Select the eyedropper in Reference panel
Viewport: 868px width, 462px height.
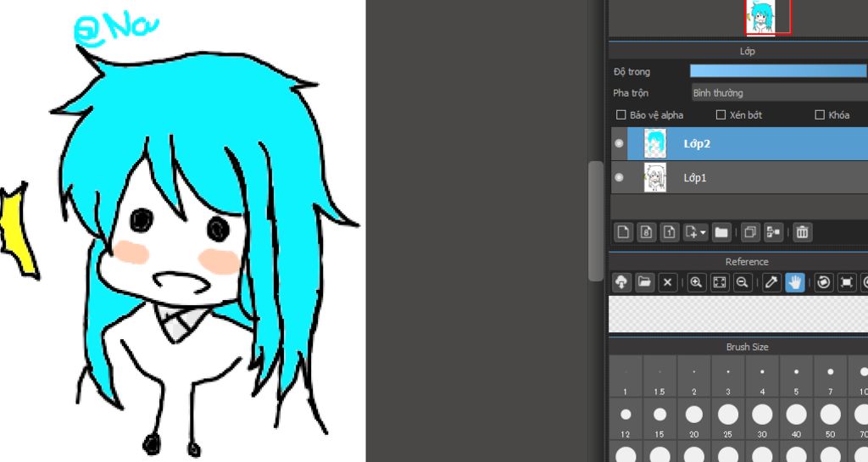(771, 283)
